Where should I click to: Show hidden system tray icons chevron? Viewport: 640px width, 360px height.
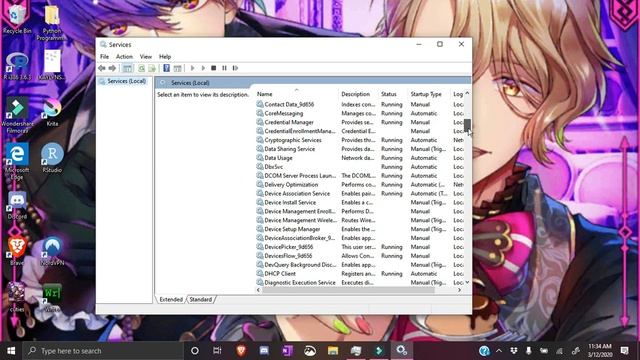499,351
